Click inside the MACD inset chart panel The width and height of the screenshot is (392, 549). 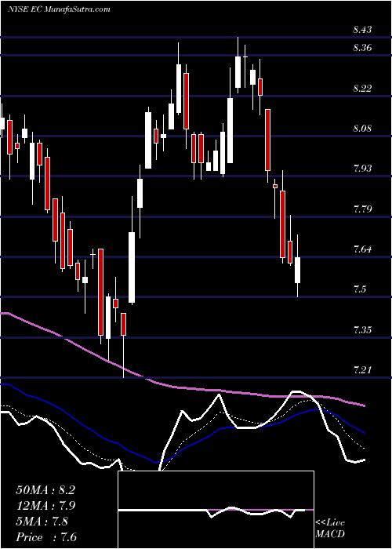pyautogui.click(x=216, y=510)
